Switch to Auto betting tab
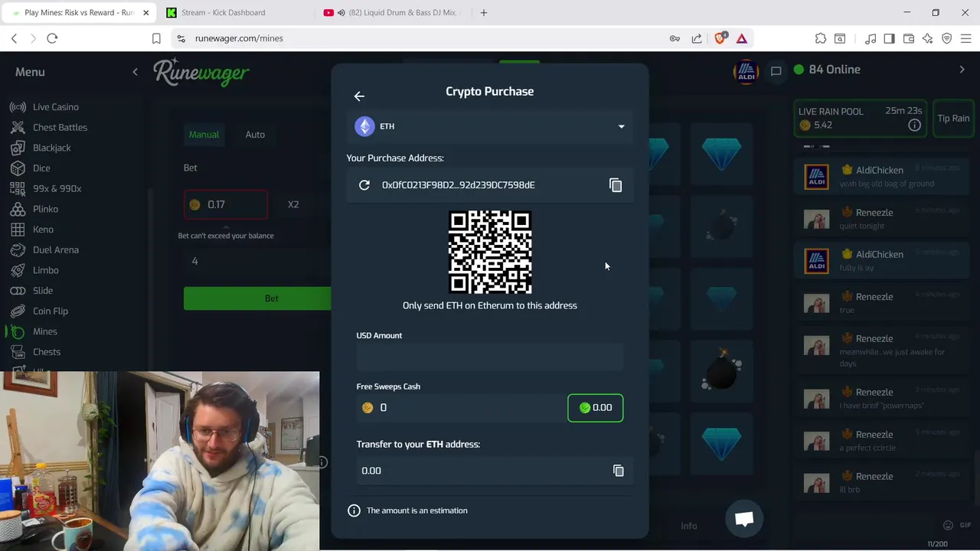This screenshot has width=980, height=551. 255,135
